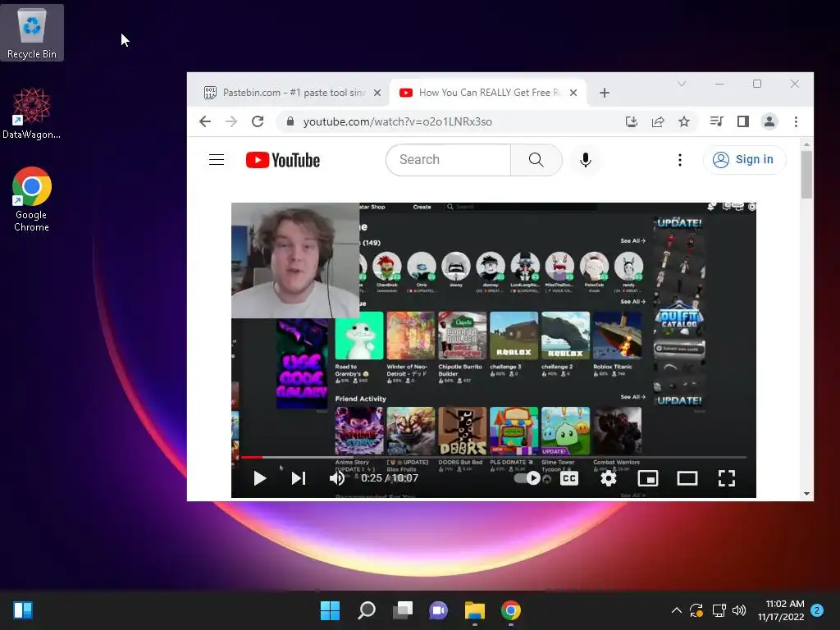The width and height of the screenshot is (840, 630).
Task: Reload the YouTube page
Action: pyautogui.click(x=258, y=121)
